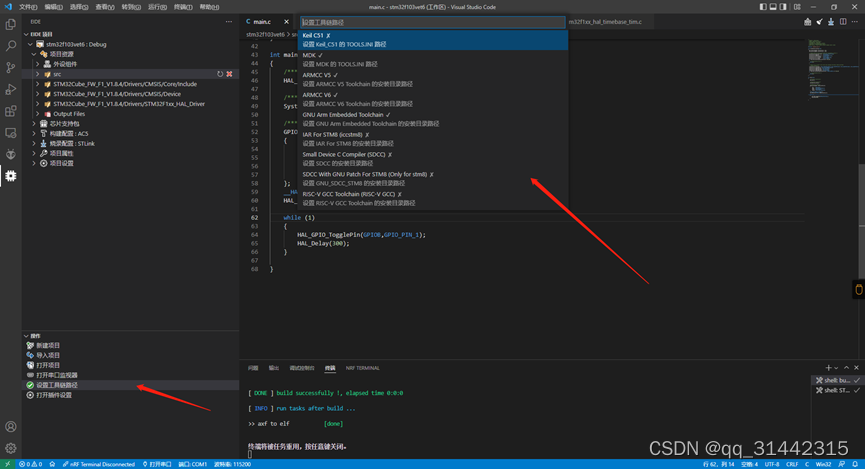The width and height of the screenshot is (865, 469).
Task: Expand the 项目属性 node
Action: [x=34, y=153]
